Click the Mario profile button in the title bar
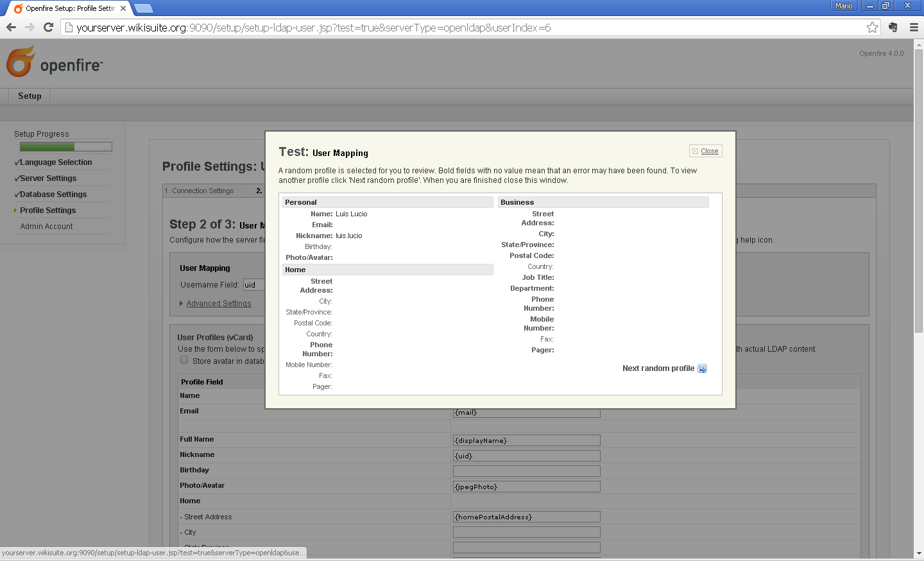 pos(844,6)
